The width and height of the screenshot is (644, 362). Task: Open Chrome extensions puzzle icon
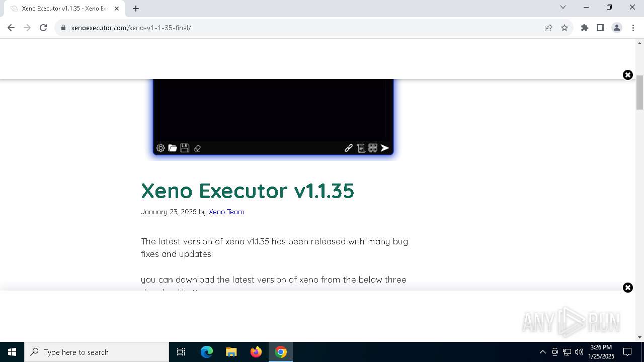coord(585,28)
